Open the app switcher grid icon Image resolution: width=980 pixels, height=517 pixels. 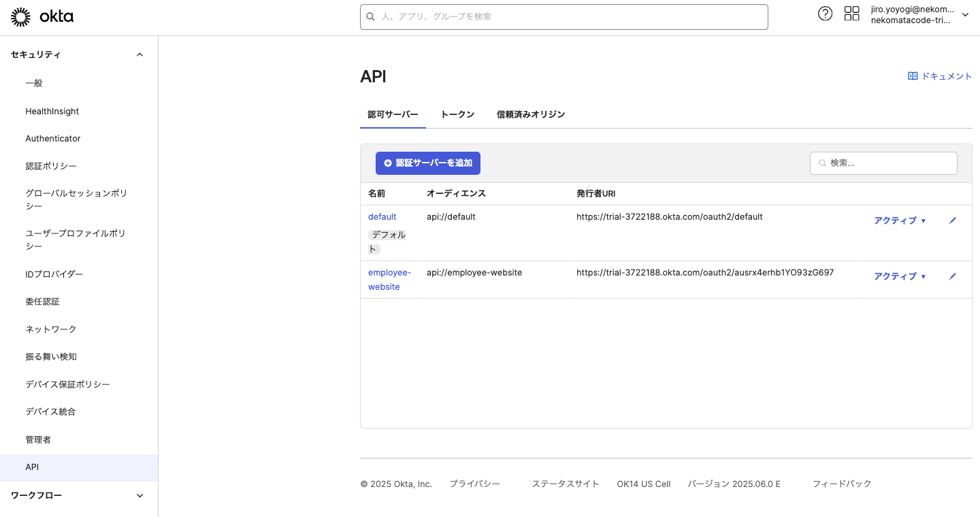[x=851, y=13]
